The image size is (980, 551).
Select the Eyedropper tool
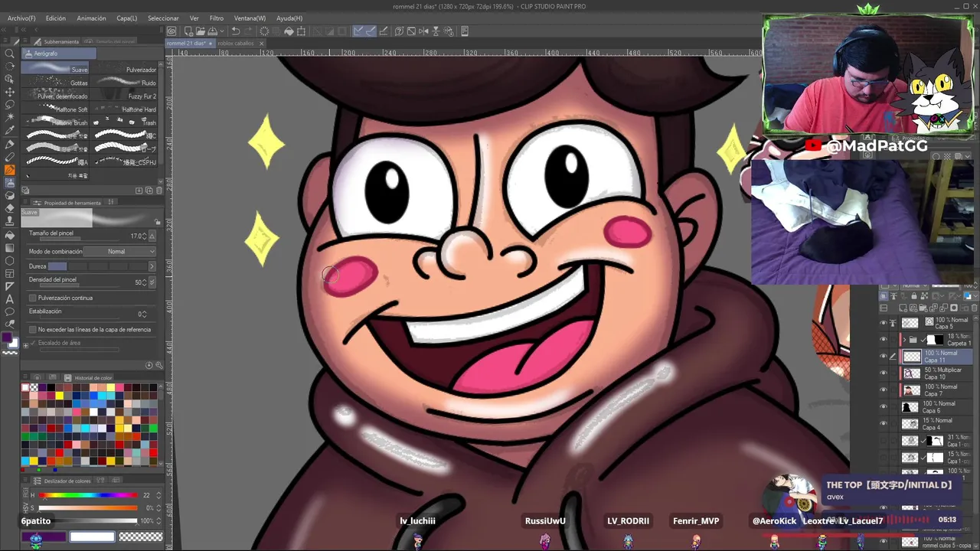click(10, 131)
